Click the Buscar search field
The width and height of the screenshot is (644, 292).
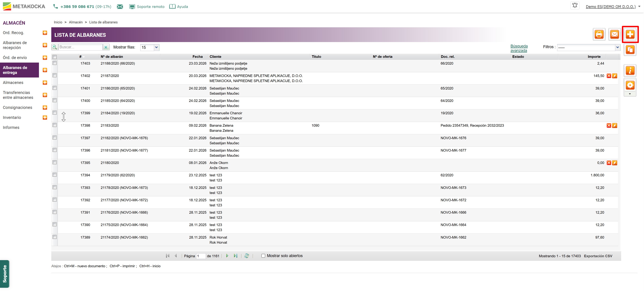pos(80,47)
